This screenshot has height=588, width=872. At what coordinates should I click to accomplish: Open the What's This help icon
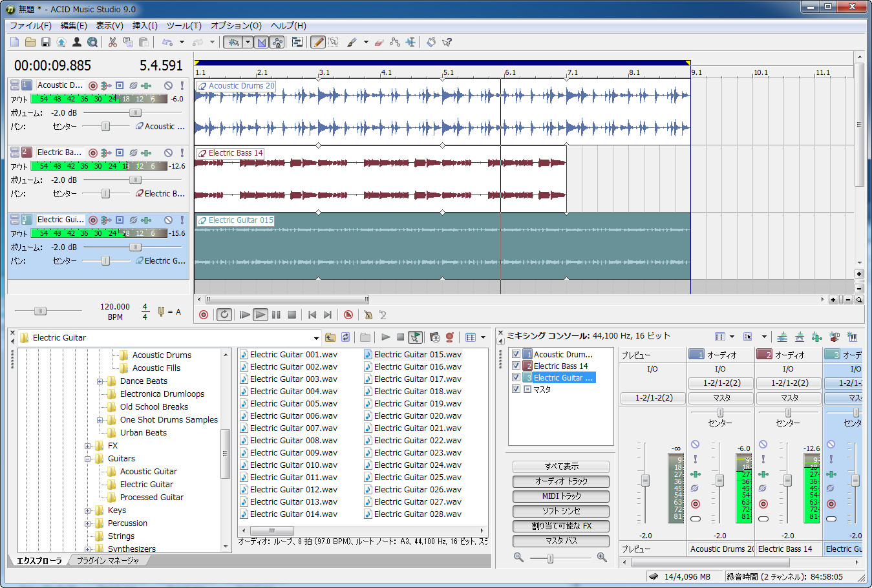447,42
